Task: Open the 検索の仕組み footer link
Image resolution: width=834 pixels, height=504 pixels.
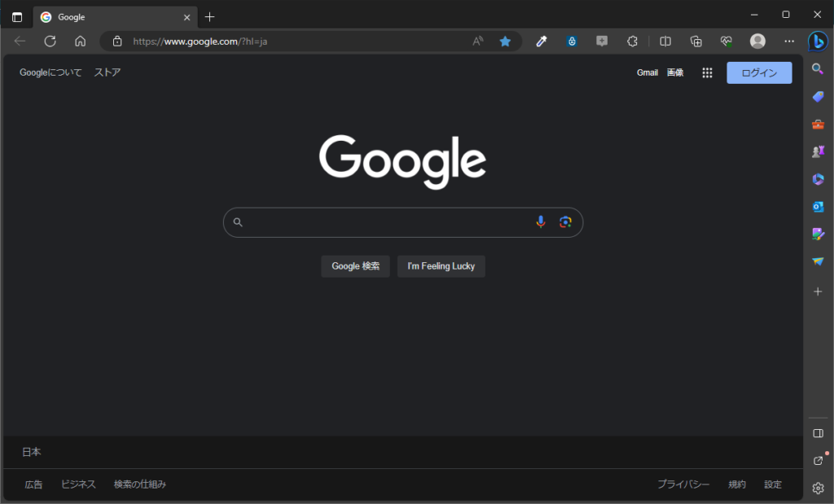Action: (x=140, y=484)
